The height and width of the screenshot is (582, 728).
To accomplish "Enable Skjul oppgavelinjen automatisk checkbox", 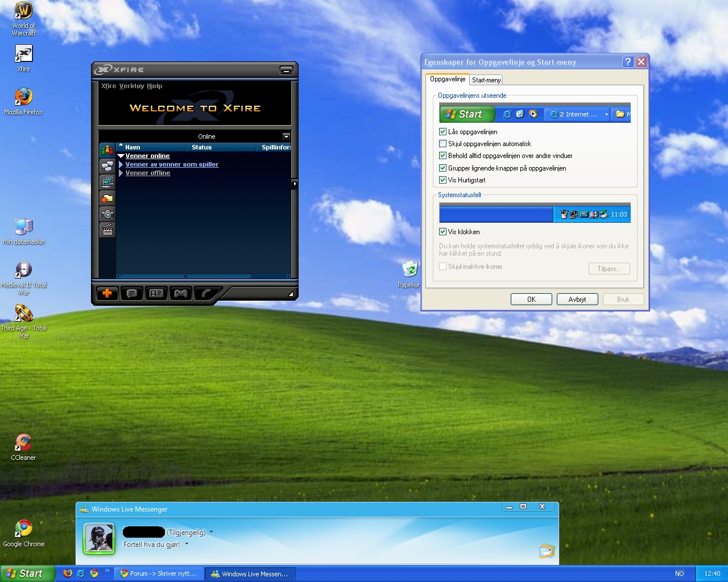I will click(x=442, y=144).
